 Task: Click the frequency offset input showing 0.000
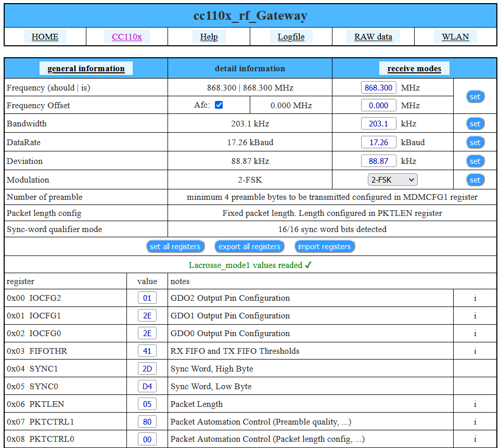(378, 106)
